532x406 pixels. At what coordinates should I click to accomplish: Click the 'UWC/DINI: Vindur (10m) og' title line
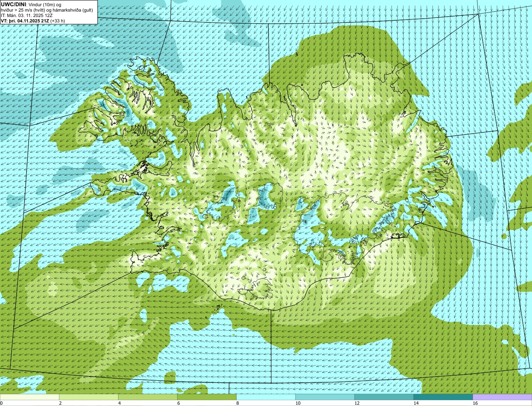31,4
